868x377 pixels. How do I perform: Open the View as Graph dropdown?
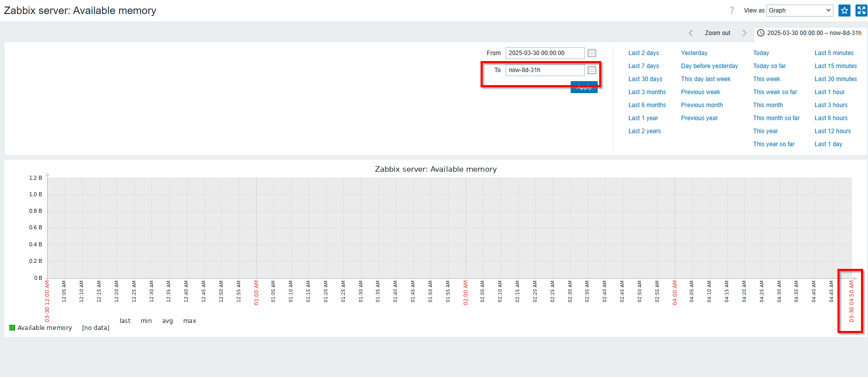[x=800, y=11]
